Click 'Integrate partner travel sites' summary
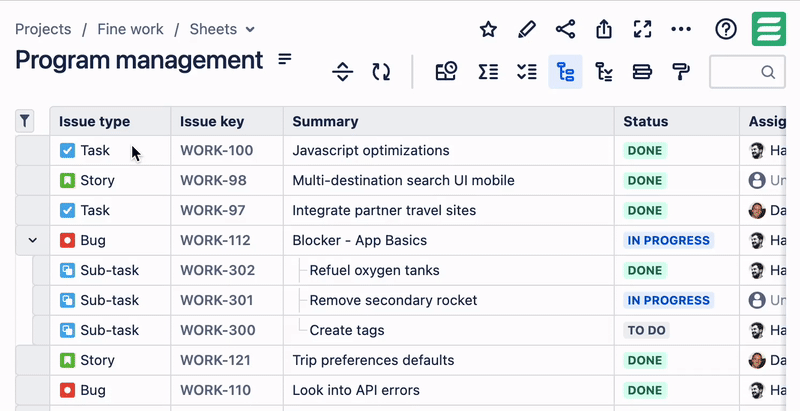 [x=384, y=210]
